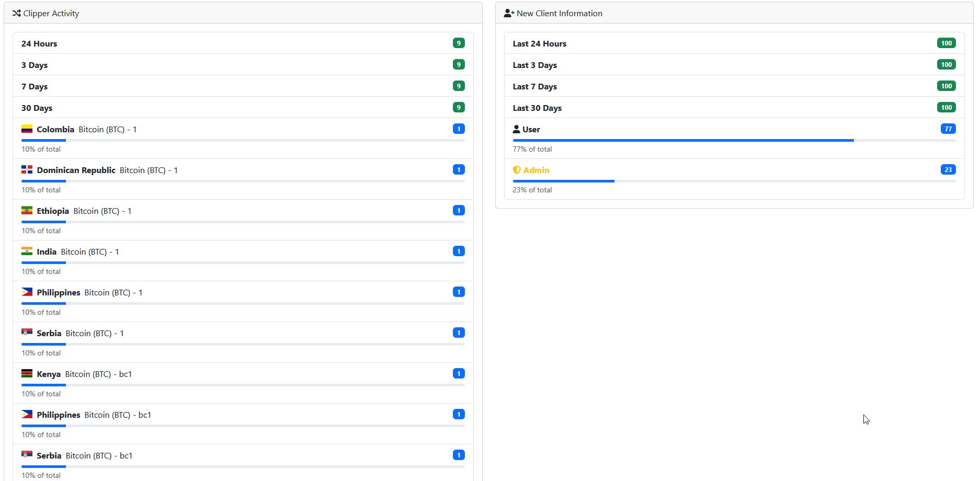The height and width of the screenshot is (481, 980).
Task: Click the person icon next to User
Action: tap(516, 129)
